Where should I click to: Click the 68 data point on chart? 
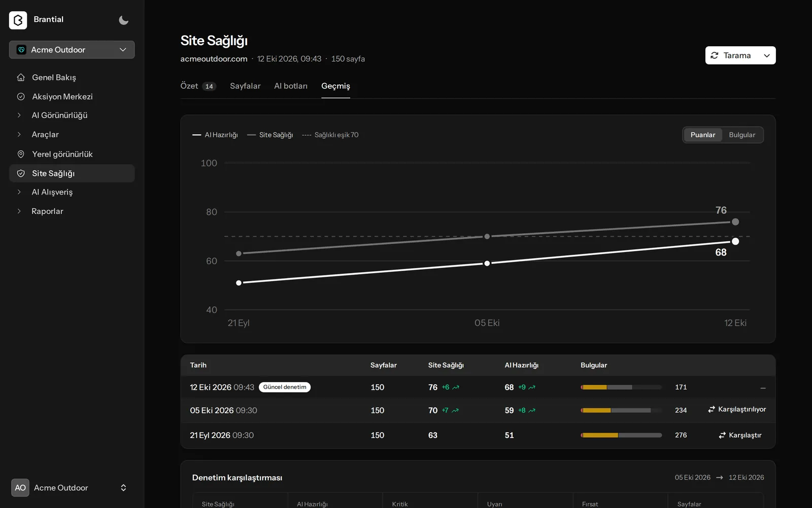click(735, 241)
